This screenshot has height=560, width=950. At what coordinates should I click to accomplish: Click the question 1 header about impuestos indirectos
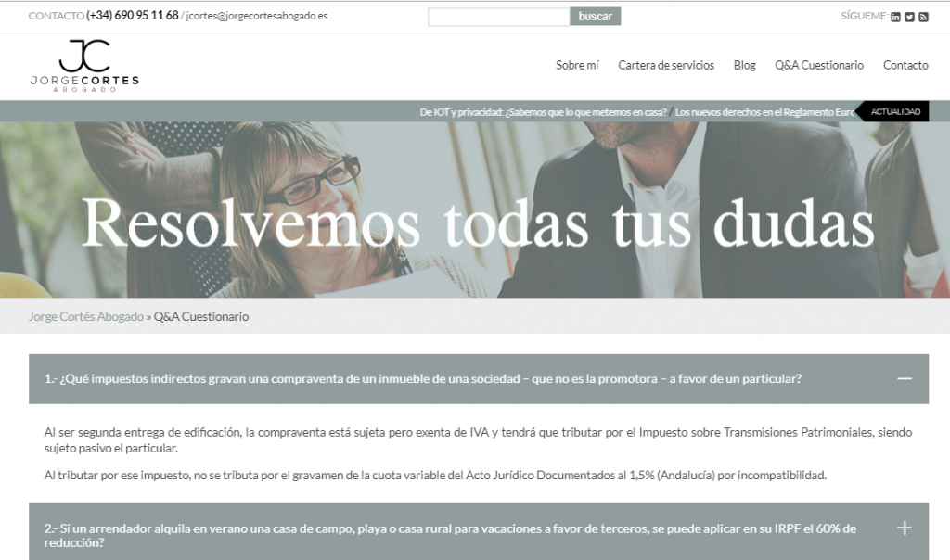click(x=479, y=379)
